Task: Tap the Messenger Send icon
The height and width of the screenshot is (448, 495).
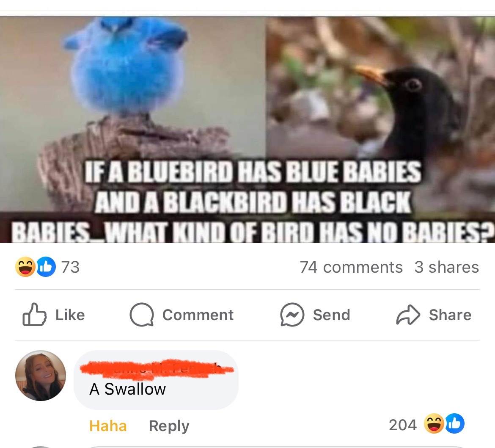Action: pos(292,315)
